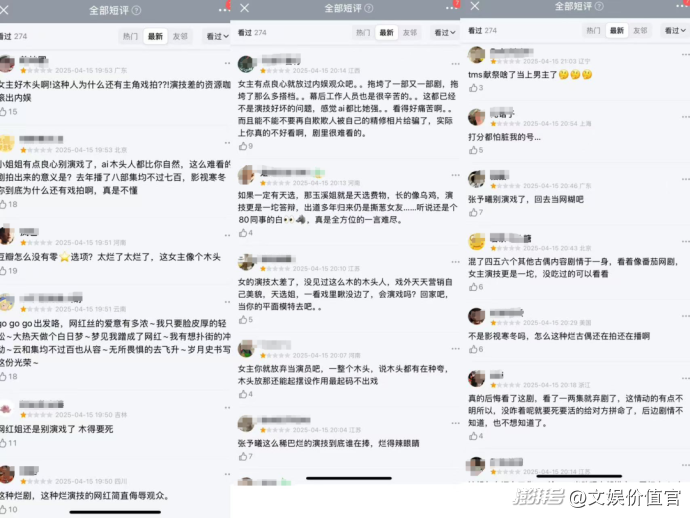Select 最新 sort in right panel
The width and height of the screenshot is (690, 518).
(x=617, y=30)
